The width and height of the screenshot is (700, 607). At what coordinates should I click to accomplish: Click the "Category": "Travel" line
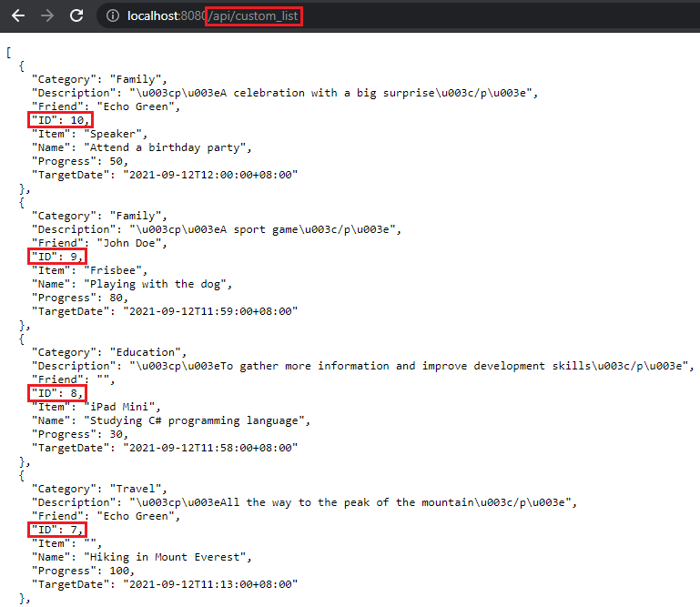pos(99,490)
